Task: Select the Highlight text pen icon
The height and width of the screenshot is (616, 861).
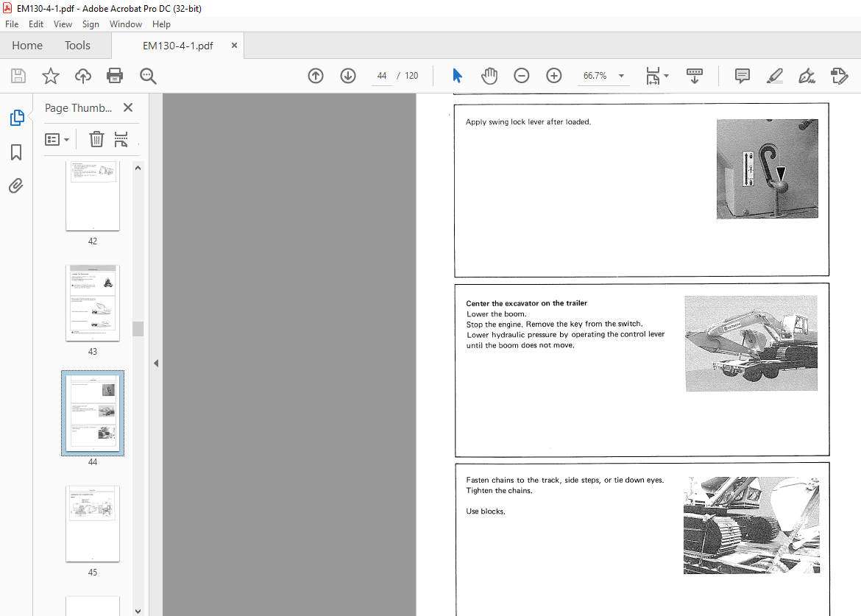Action: [x=775, y=76]
